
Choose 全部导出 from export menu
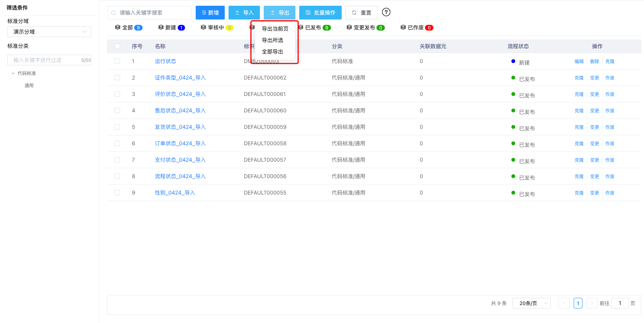[x=273, y=52]
